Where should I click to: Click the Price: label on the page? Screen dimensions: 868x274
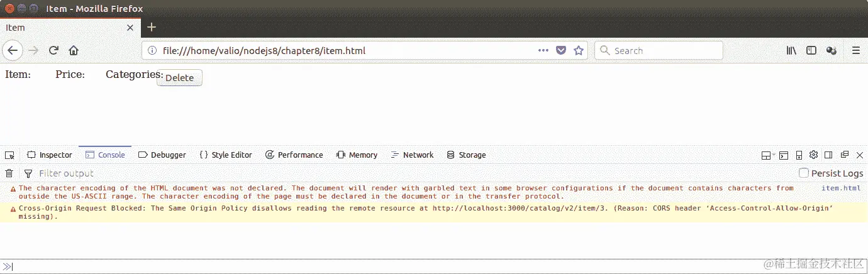tap(70, 74)
